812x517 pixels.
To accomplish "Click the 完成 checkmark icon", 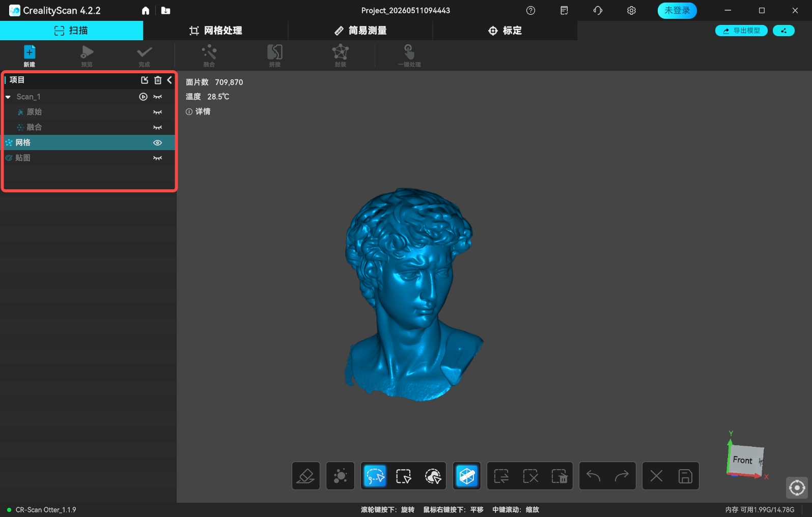I will pos(145,52).
